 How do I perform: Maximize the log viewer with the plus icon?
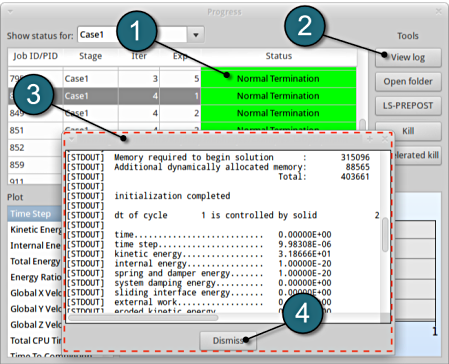click(370, 139)
